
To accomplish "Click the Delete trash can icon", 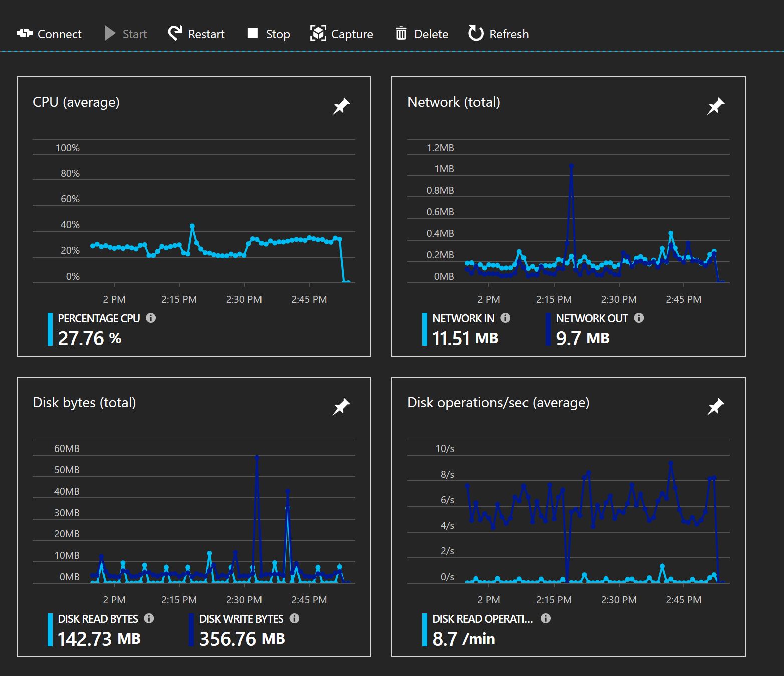I will click(x=401, y=34).
